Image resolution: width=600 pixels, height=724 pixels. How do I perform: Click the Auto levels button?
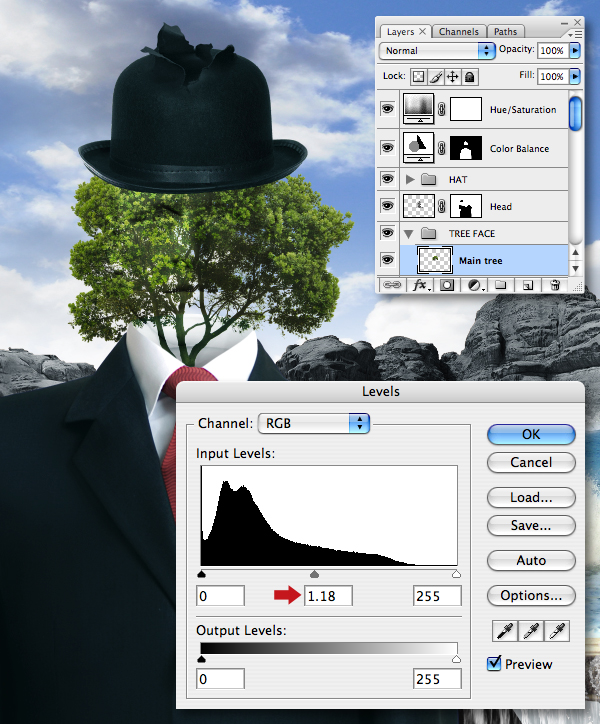[531, 561]
